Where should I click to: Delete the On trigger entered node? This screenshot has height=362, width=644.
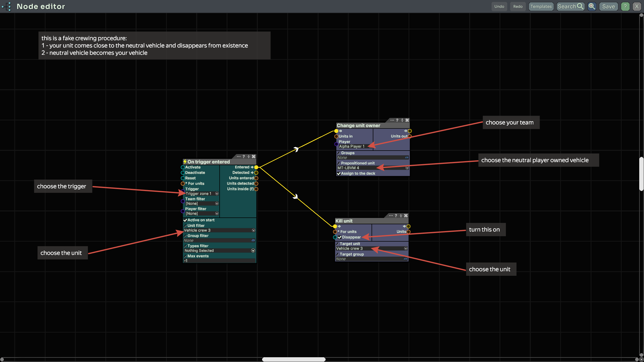(x=254, y=156)
